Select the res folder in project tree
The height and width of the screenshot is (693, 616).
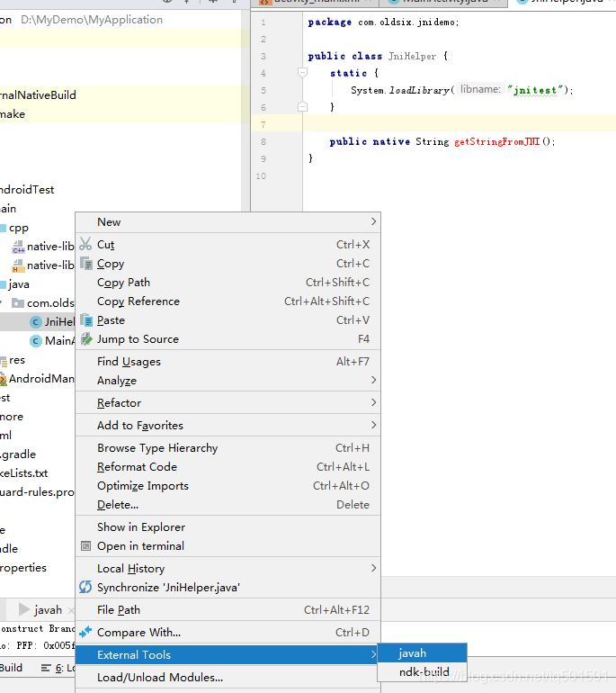point(17,360)
